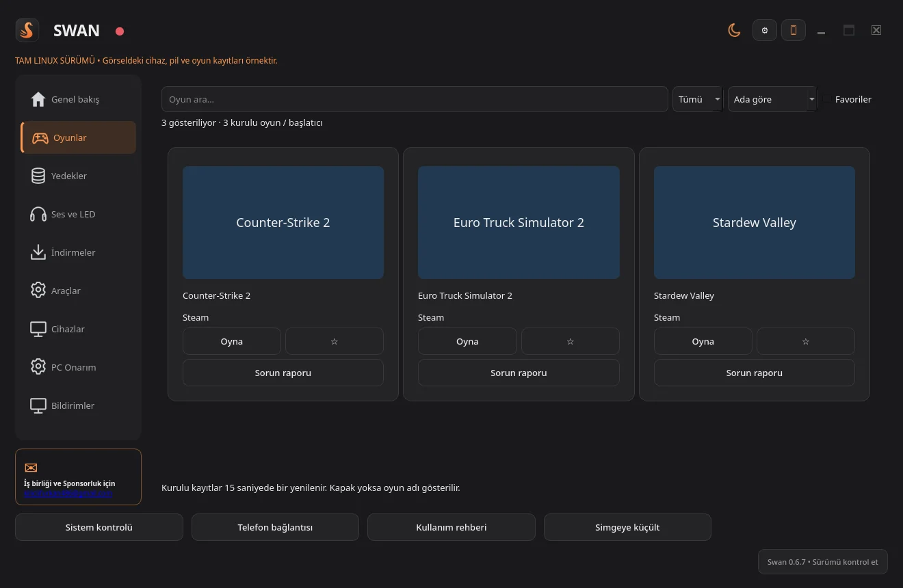903x588 pixels.
Task: Go to the Cihazlar section
Action: (79, 329)
